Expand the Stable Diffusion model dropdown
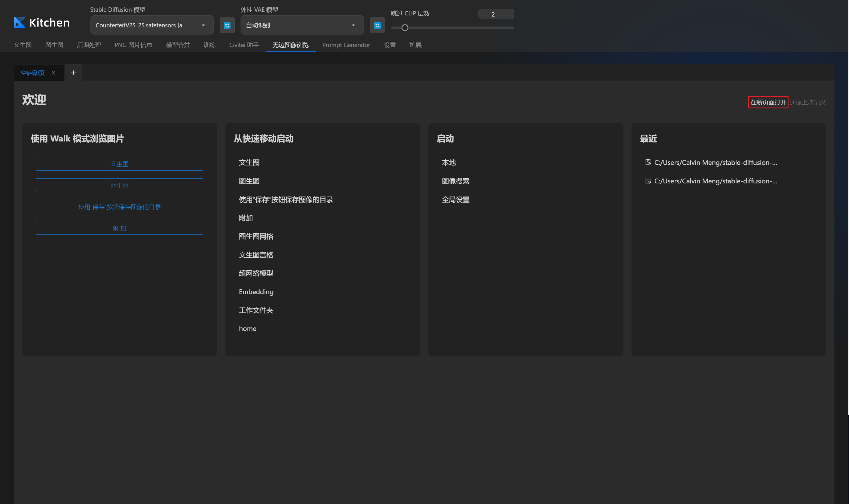 (203, 25)
